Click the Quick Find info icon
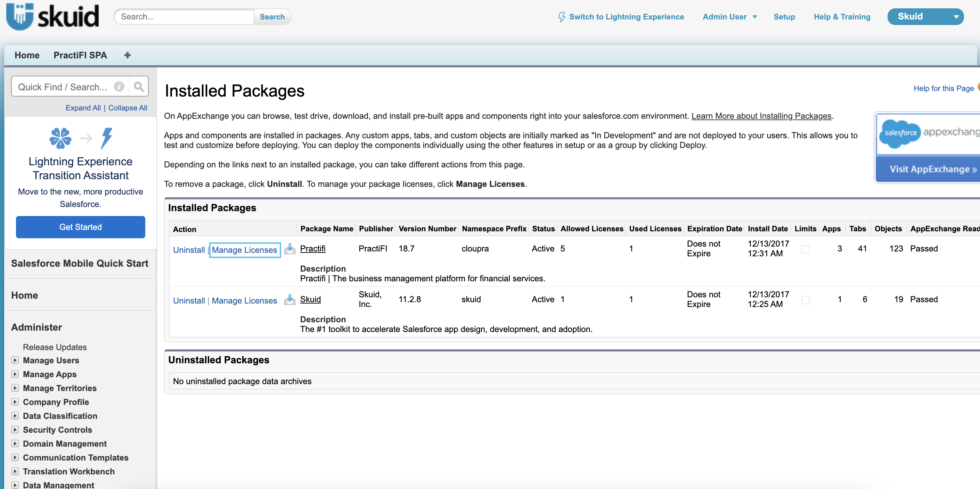 coord(119,87)
